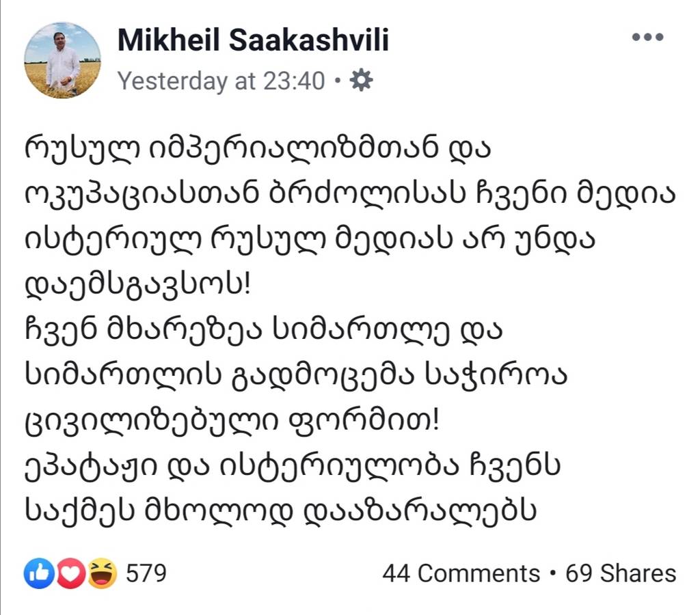Open Mikheil Saakashvili's profile picture
Screen dimensions: 700x615
63,60
